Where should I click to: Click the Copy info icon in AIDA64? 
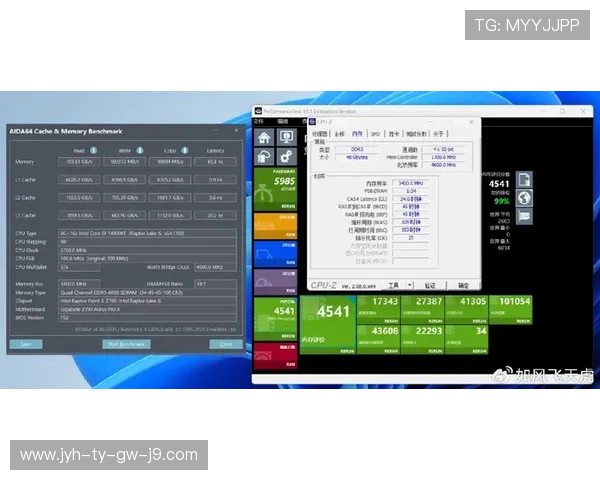[182, 150]
